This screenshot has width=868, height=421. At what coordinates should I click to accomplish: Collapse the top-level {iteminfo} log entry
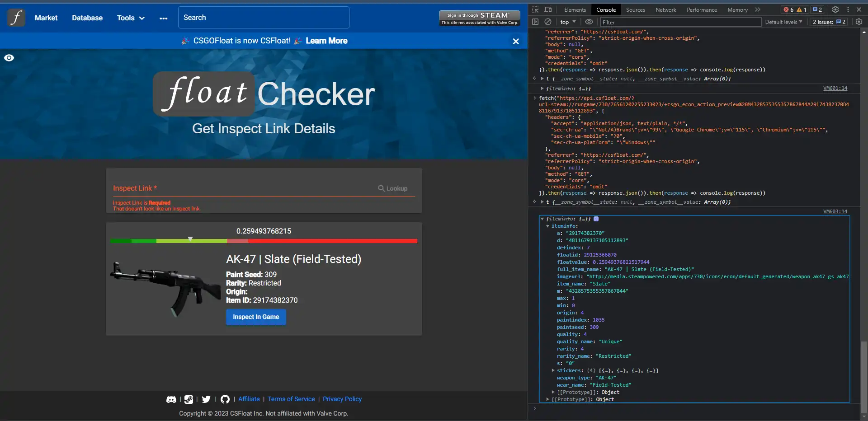click(x=542, y=219)
